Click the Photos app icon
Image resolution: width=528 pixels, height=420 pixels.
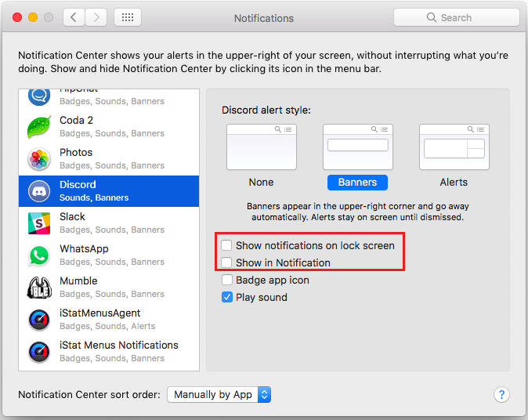point(39,159)
